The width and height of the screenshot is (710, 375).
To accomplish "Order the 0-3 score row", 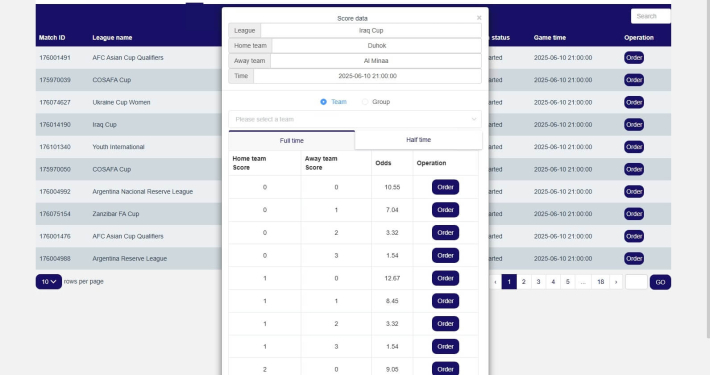I will 445,255.
